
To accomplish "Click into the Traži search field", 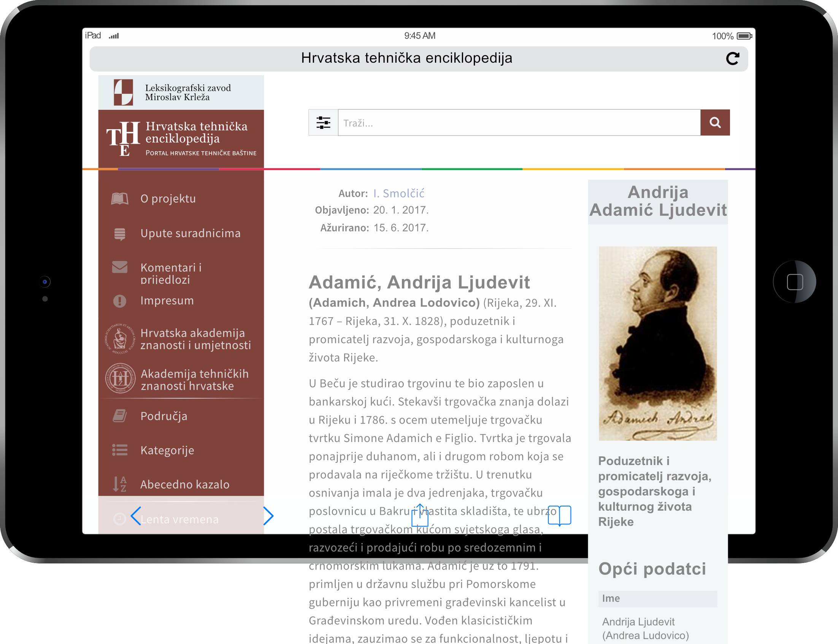I will pos(519,123).
